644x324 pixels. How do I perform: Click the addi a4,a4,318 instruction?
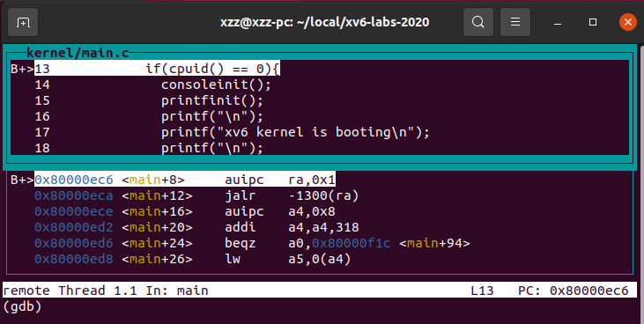pos(292,227)
